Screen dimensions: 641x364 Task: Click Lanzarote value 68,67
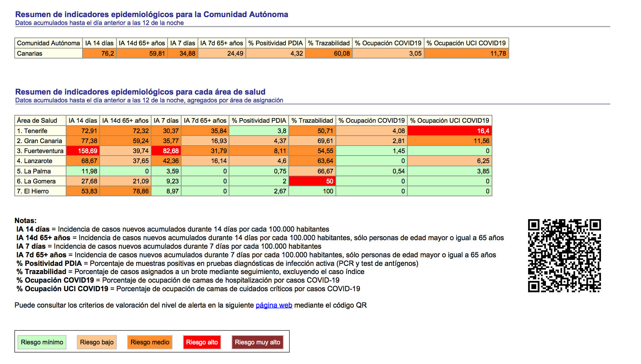coord(83,161)
